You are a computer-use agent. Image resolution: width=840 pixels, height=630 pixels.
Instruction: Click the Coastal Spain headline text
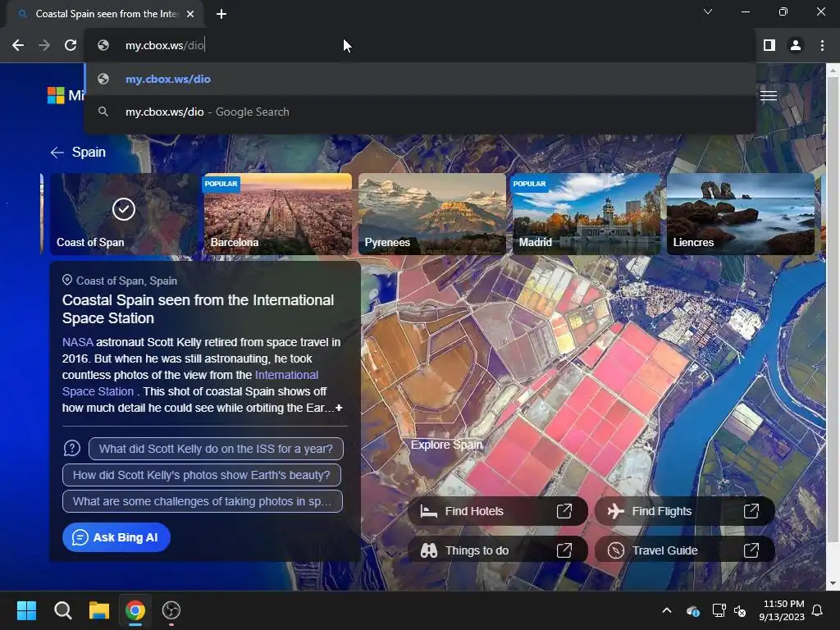click(198, 309)
